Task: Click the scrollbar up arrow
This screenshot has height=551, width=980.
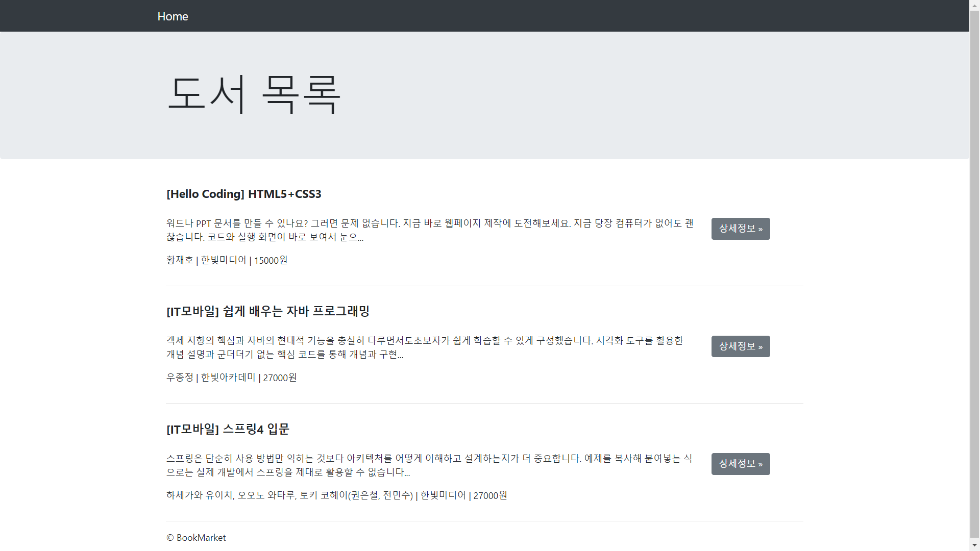Action: (x=974, y=5)
